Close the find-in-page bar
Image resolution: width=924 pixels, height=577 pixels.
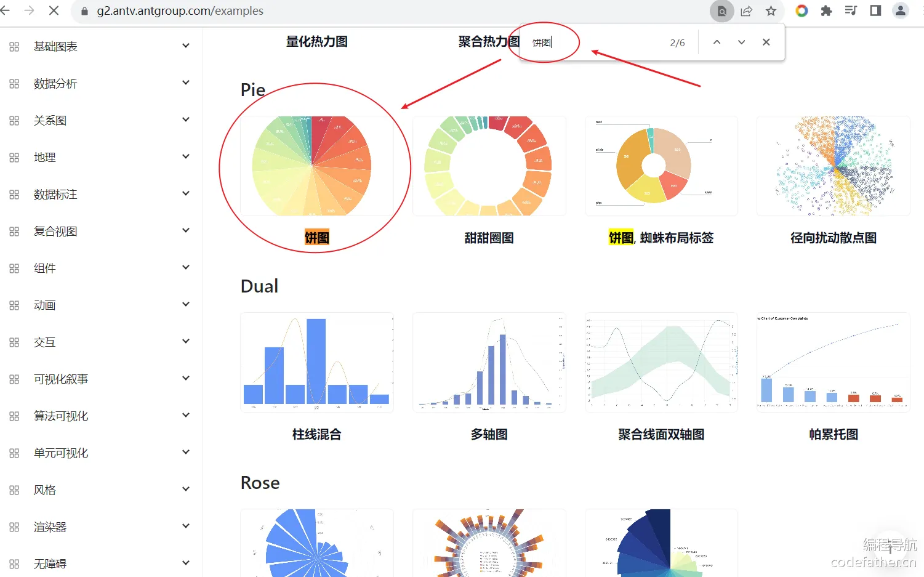tap(766, 42)
